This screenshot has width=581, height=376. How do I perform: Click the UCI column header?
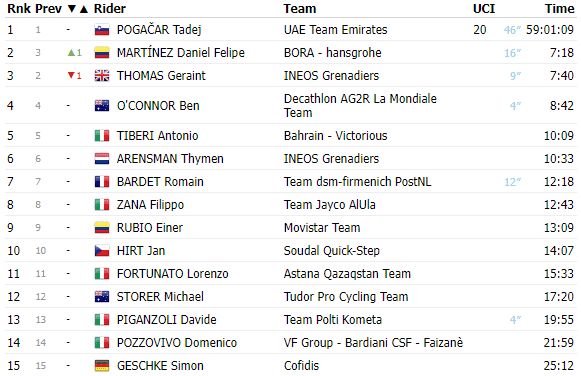[484, 9]
